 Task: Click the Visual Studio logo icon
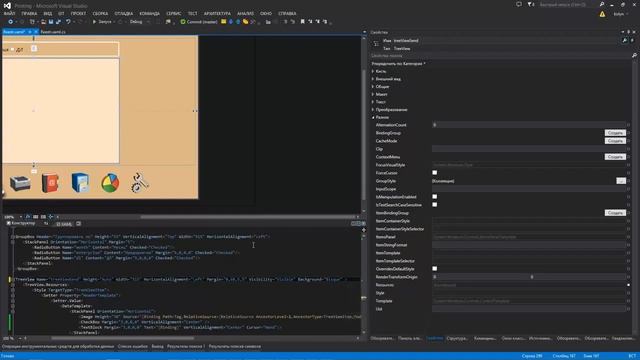7,5
